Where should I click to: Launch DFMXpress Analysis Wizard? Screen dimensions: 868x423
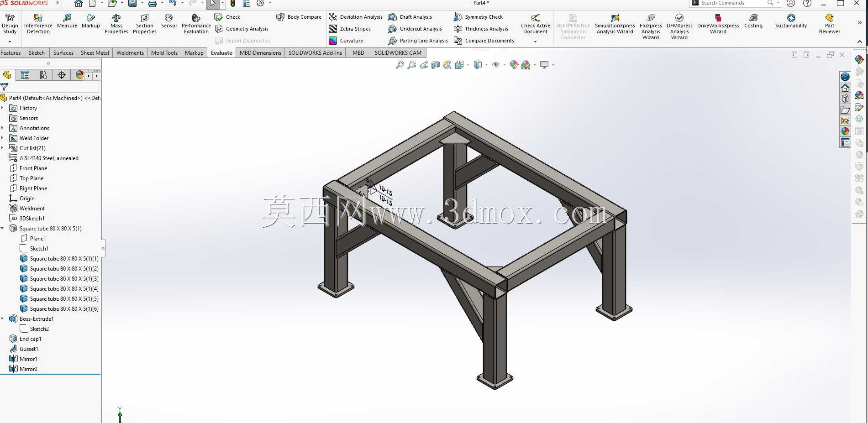[x=679, y=26]
